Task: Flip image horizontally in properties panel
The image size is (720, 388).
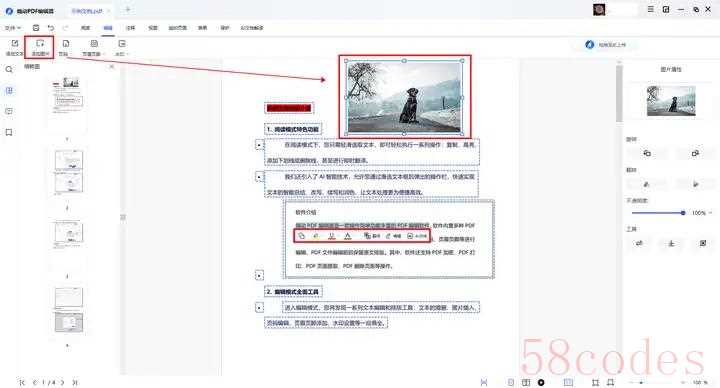Action: [647, 184]
